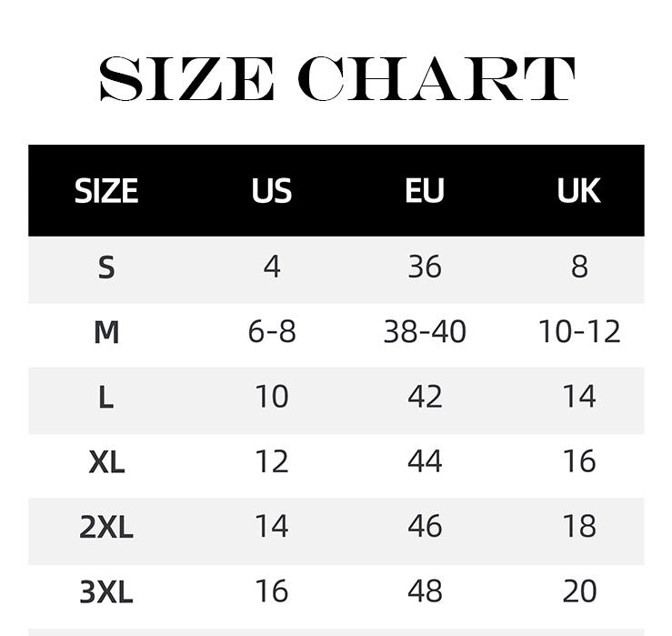Select the 3XL size row label
Screen dimensions: 672x636
coord(106,592)
